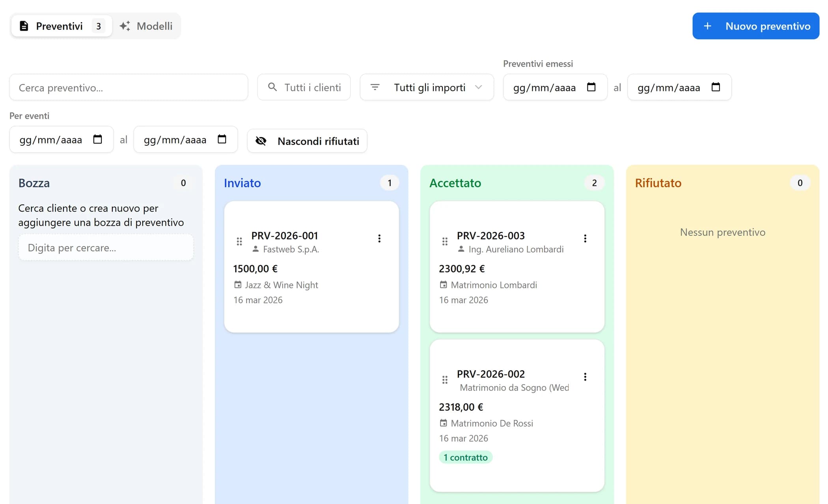The width and height of the screenshot is (828, 504).
Task: Click the 'Cerca preventivo' search field
Action: tap(129, 87)
